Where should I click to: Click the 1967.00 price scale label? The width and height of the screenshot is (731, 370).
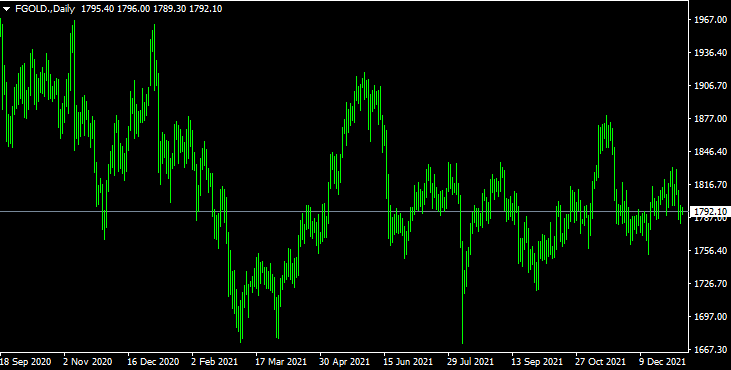[710, 20]
